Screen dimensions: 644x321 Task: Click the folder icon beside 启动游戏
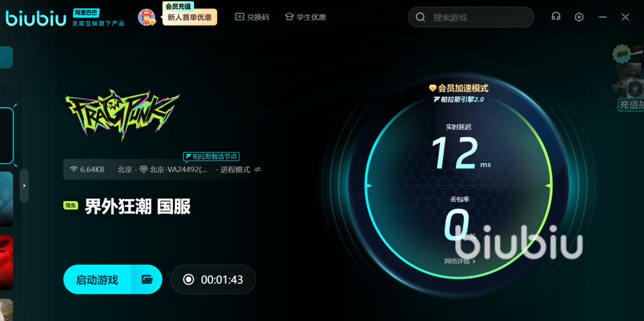147,279
